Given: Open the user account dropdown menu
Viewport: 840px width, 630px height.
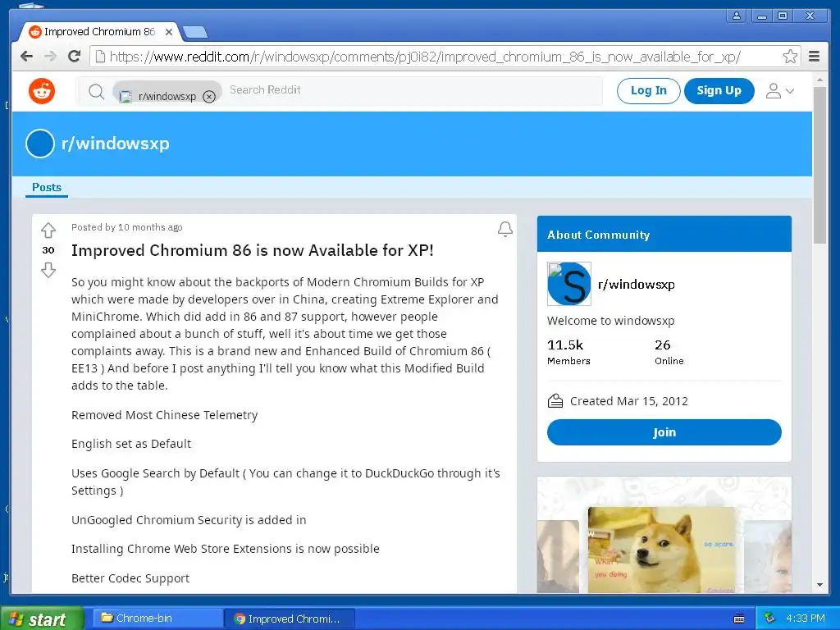Looking at the screenshot, I should click(779, 91).
